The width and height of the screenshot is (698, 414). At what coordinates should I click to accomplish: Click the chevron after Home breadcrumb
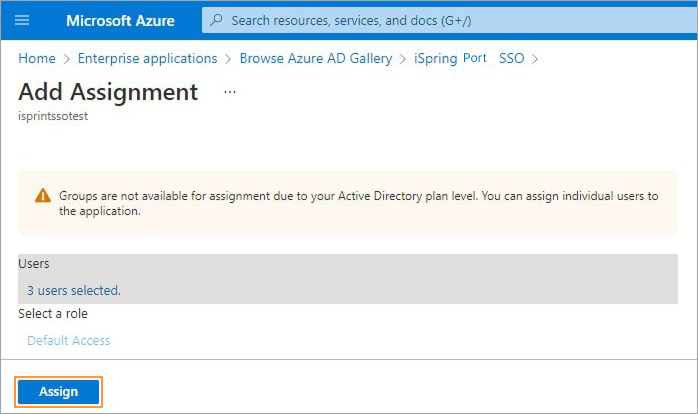click(x=67, y=59)
